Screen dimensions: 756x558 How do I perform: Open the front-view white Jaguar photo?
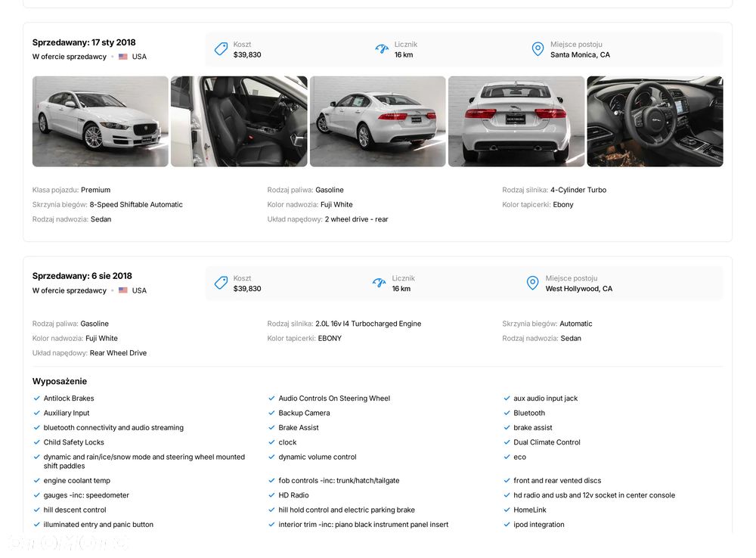pyautogui.click(x=101, y=121)
